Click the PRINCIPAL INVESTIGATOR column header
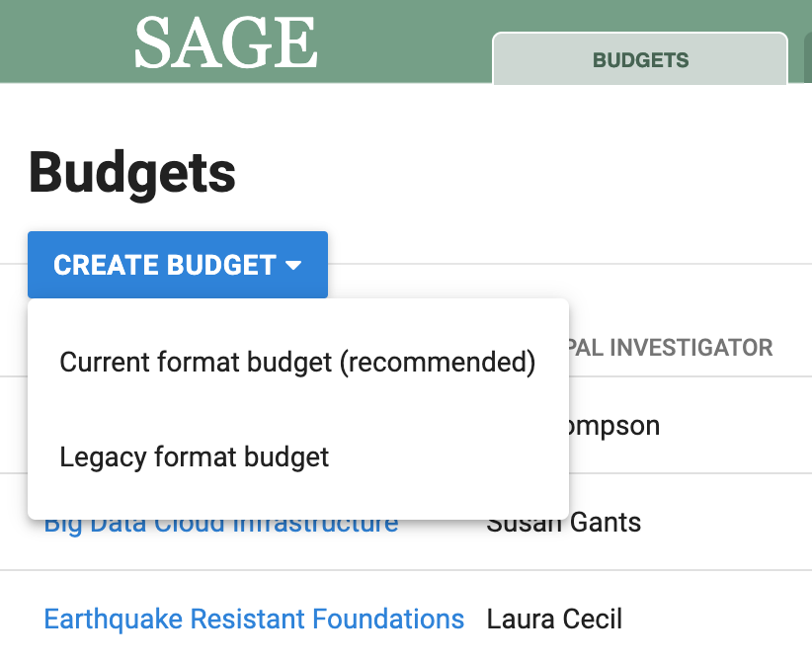This screenshot has width=812, height=662. click(x=672, y=347)
